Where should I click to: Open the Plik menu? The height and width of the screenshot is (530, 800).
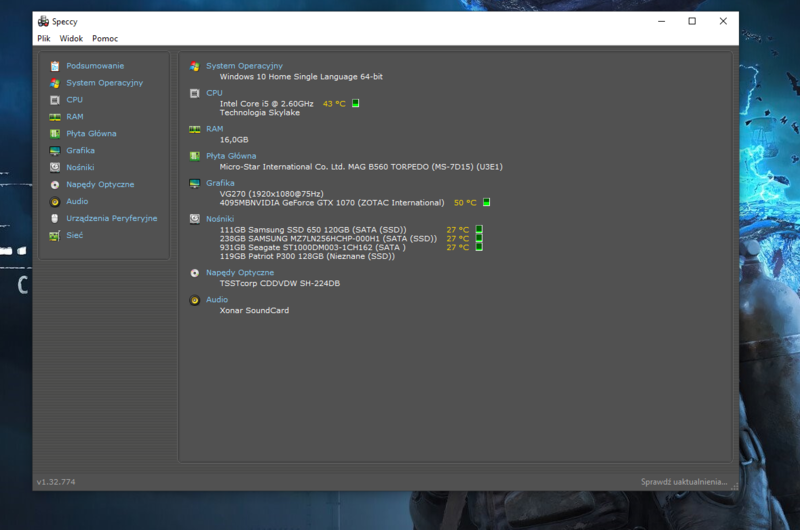click(x=44, y=39)
